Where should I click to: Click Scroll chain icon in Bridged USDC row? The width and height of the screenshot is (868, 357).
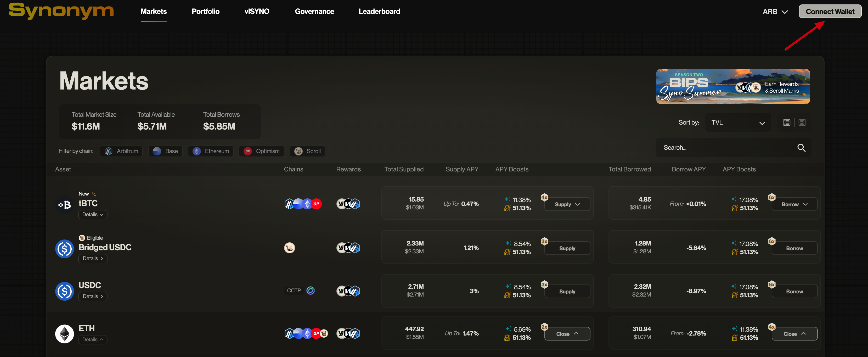pyautogui.click(x=289, y=248)
